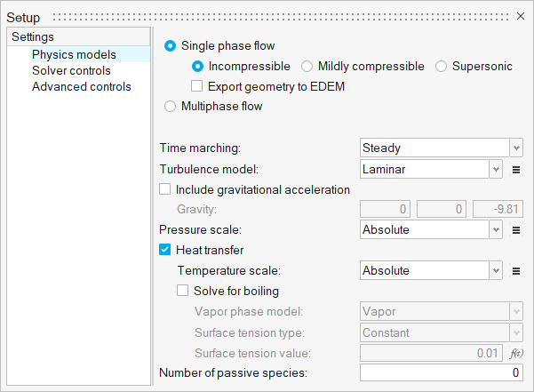This screenshot has width=534, height=392.
Task: Choose Supersonic flow type
Action: (x=441, y=66)
